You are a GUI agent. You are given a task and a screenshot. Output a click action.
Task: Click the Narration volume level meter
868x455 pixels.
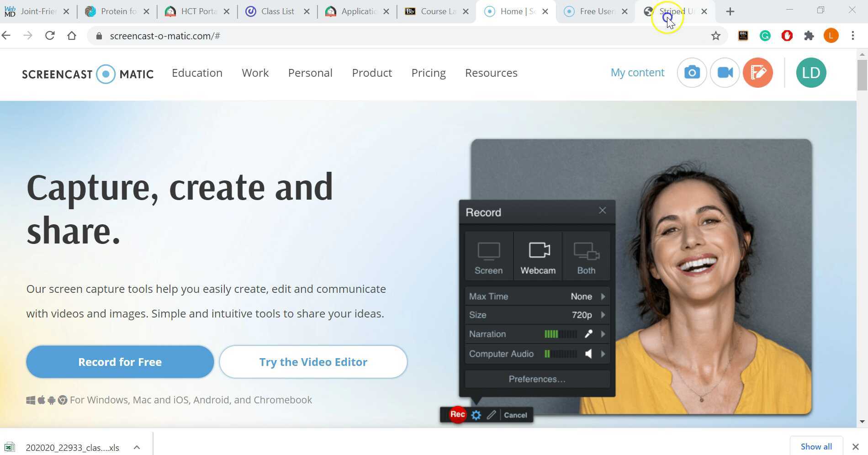click(560, 334)
